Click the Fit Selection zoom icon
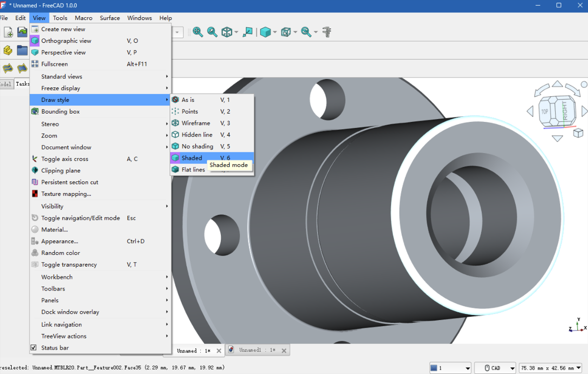 pos(212,32)
